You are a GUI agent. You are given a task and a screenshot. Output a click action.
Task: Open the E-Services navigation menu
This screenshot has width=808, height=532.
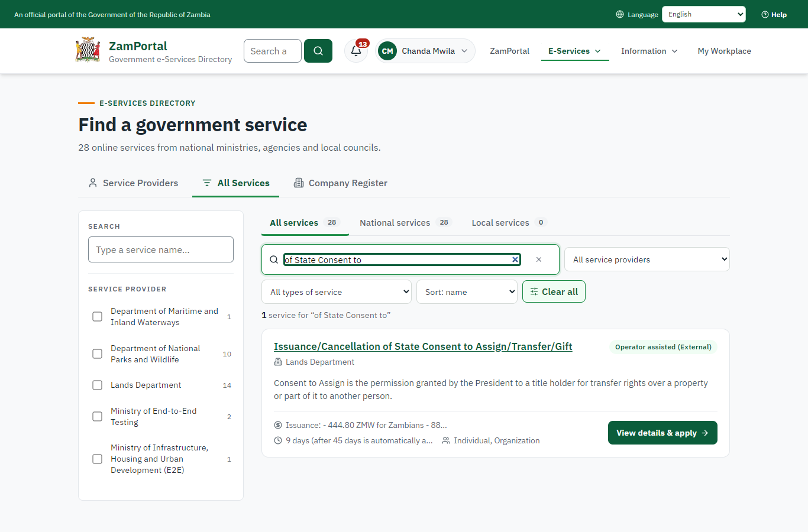pos(575,51)
